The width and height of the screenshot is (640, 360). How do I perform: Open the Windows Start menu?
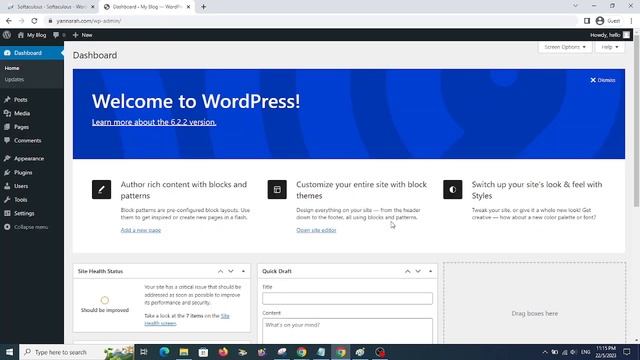point(9,352)
